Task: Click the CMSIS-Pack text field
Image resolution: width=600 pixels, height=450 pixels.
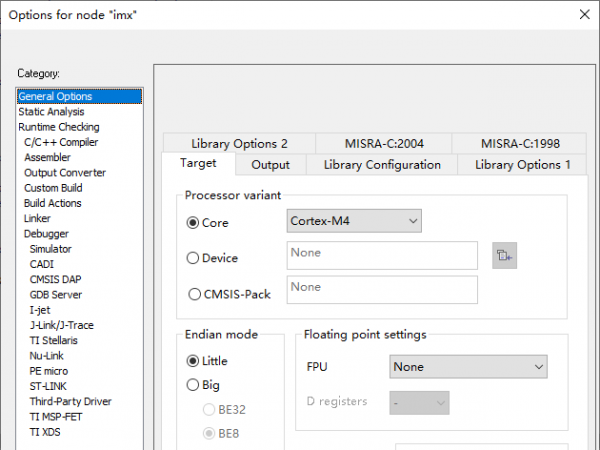Action: tap(382, 290)
